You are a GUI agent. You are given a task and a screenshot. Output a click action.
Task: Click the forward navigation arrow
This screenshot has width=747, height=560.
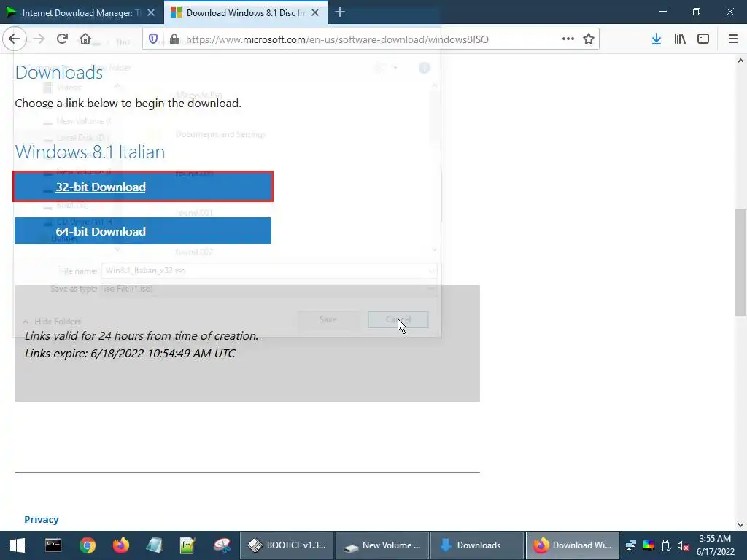(39, 39)
